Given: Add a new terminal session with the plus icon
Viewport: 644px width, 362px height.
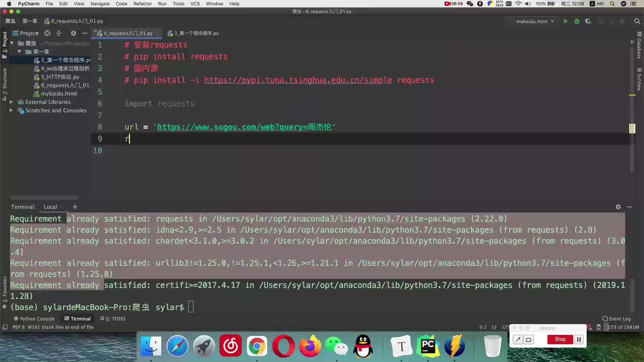Looking at the screenshot, I should [75, 207].
